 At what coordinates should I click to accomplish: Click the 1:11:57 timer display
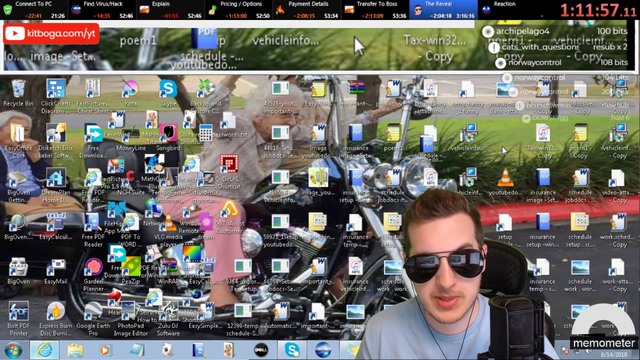coord(598,10)
